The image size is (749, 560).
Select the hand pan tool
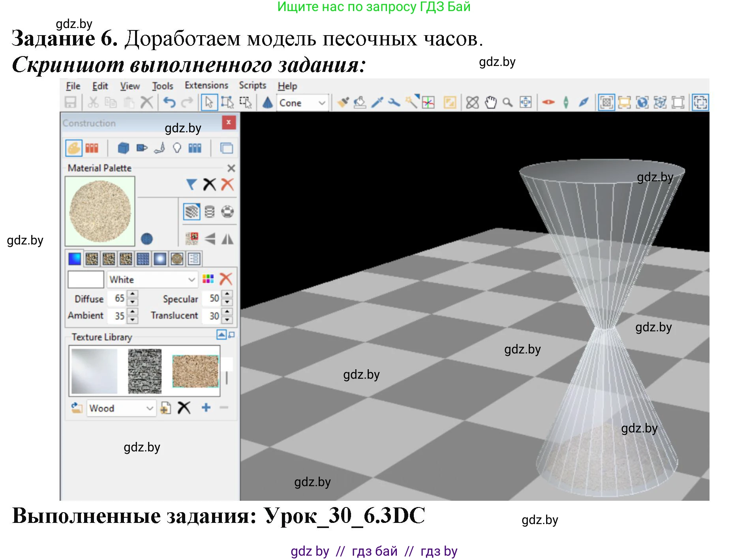[x=490, y=103]
